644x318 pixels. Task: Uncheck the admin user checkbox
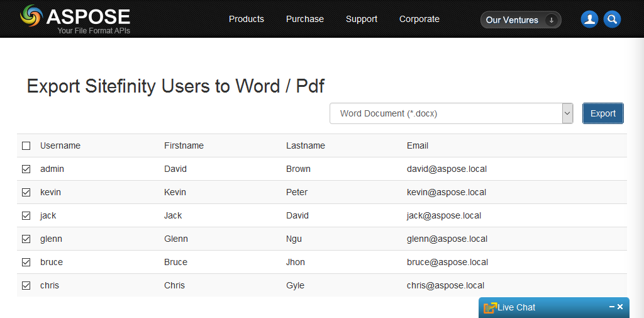pos(26,169)
